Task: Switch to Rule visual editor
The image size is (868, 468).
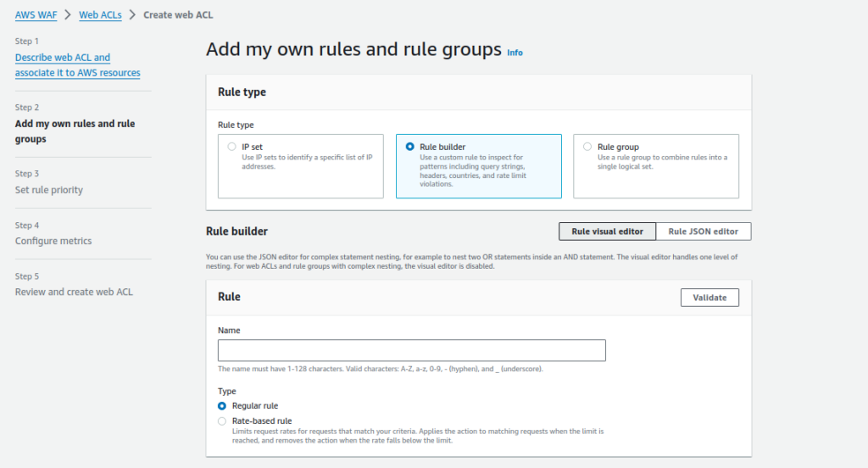Action: point(607,231)
